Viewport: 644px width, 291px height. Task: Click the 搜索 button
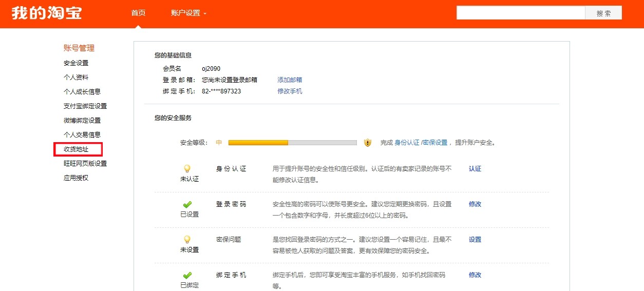click(604, 13)
